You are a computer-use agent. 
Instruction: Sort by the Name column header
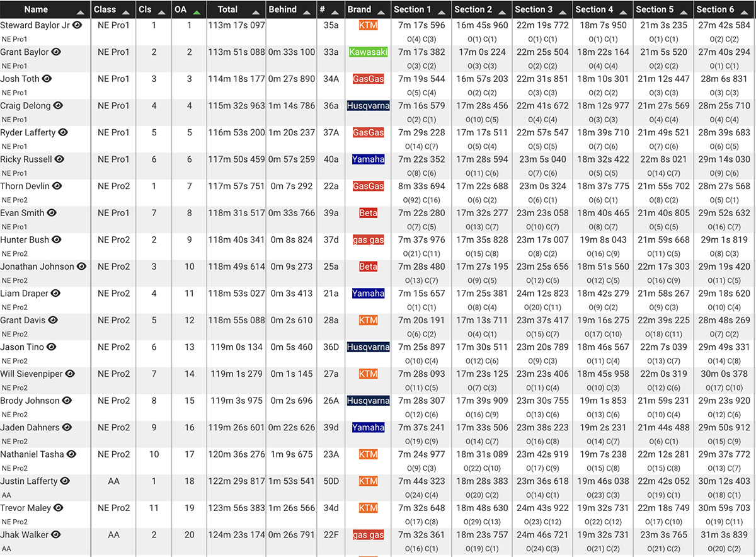(45, 9)
